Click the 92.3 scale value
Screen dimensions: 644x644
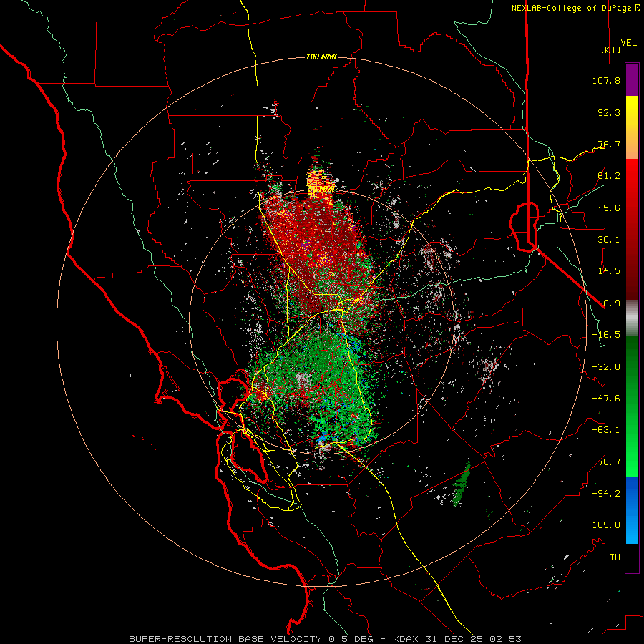tap(609, 112)
